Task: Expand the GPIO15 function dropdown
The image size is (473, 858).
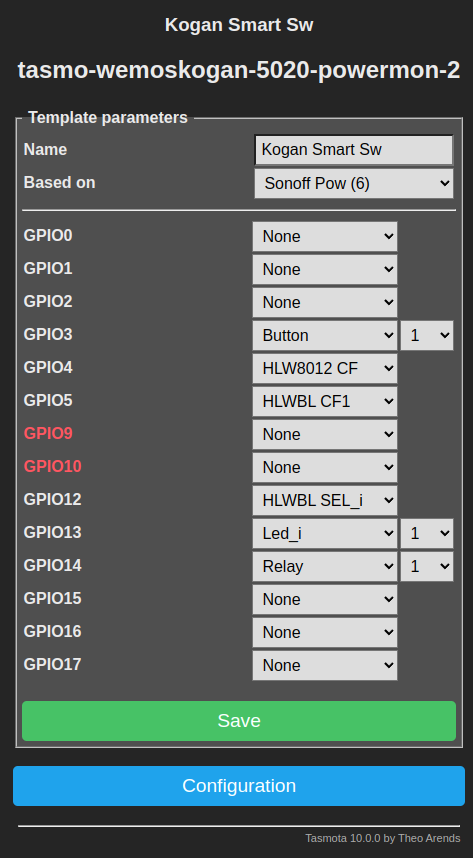Action: (x=325, y=600)
